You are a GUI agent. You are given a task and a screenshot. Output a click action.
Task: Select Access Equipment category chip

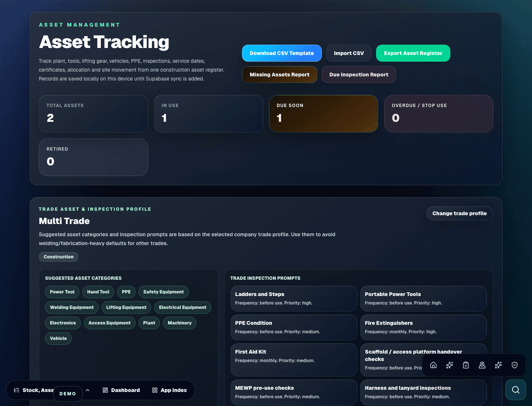click(x=109, y=323)
